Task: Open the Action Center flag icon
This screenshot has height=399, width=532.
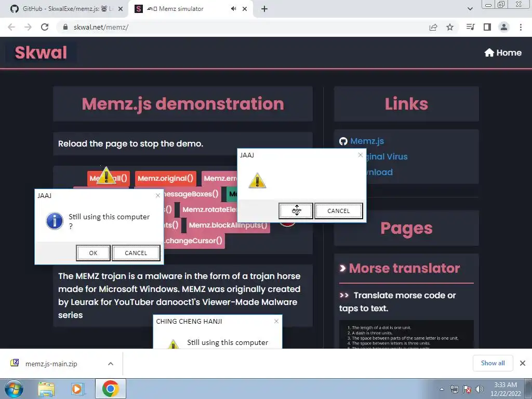Action: [467, 389]
